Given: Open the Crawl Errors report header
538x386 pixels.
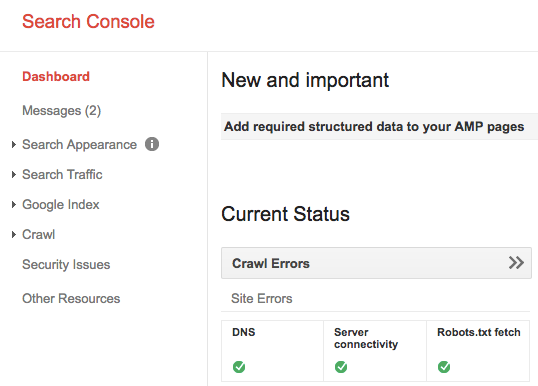Looking at the screenshot, I should pyautogui.click(x=376, y=263).
